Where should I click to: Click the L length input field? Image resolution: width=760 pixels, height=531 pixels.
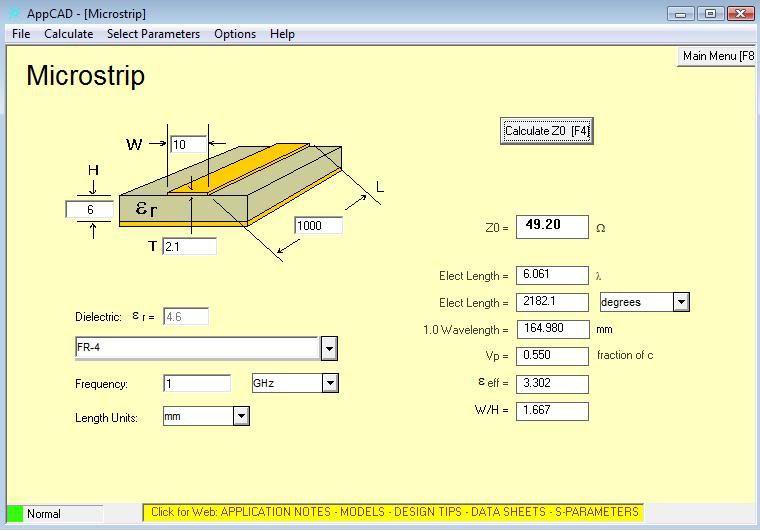tap(318, 226)
